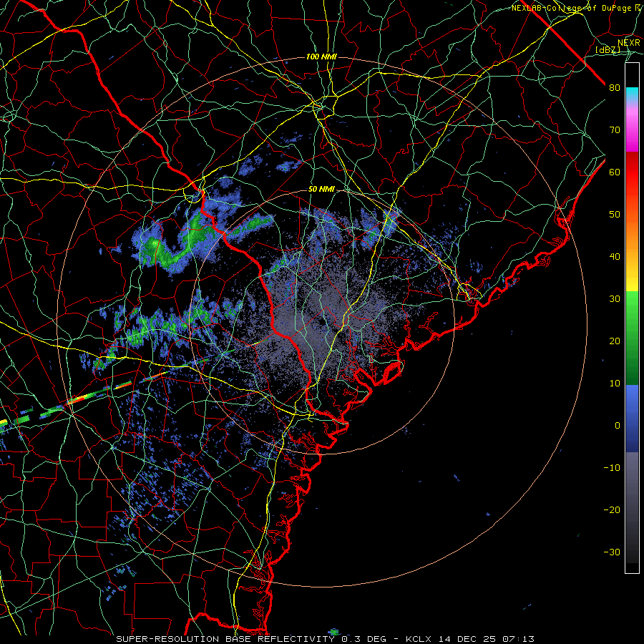Click the KCLX station identifier in caption

point(419,639)
